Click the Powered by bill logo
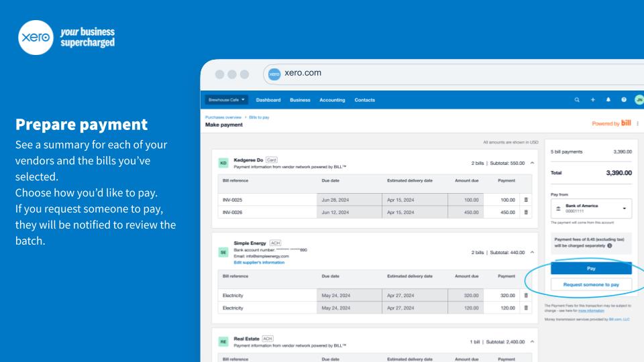This screenshot has height=362, width=644. pos(611,123)
